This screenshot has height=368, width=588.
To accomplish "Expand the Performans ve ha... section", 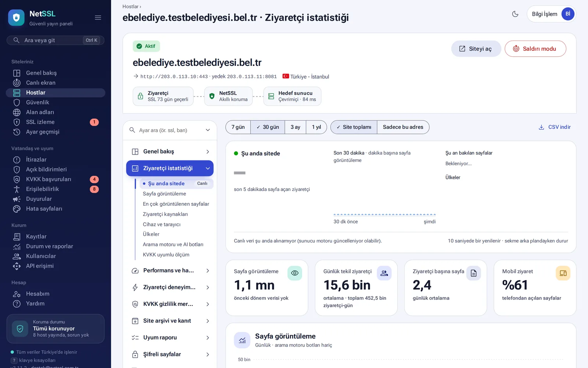I will click(170, 270).
